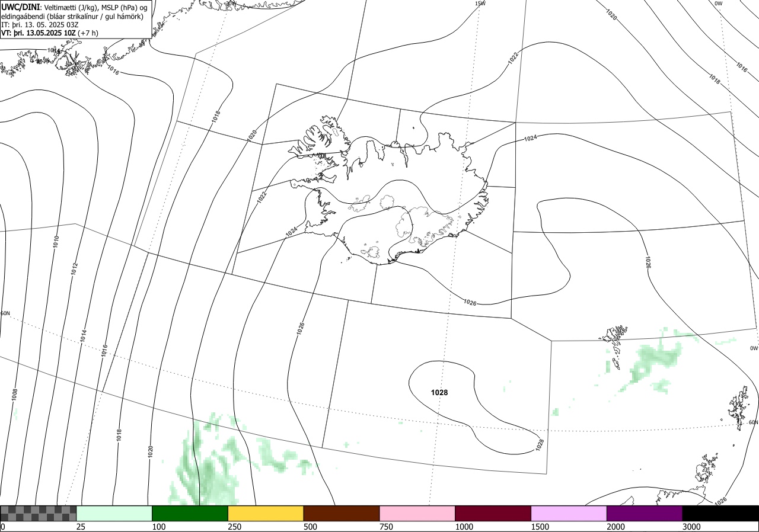Click the dark green 100–250 legend swatch
Viewport: 759px width, 532px height.
(190, 513)
